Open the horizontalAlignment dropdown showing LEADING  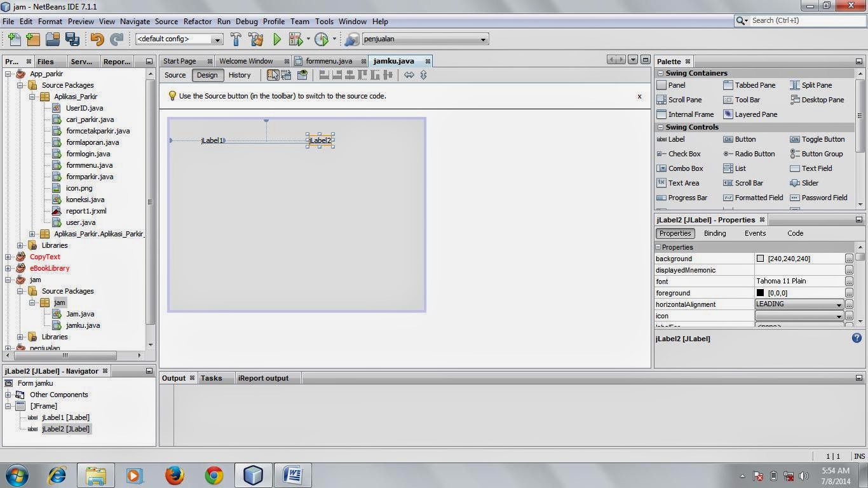[839, 304]
